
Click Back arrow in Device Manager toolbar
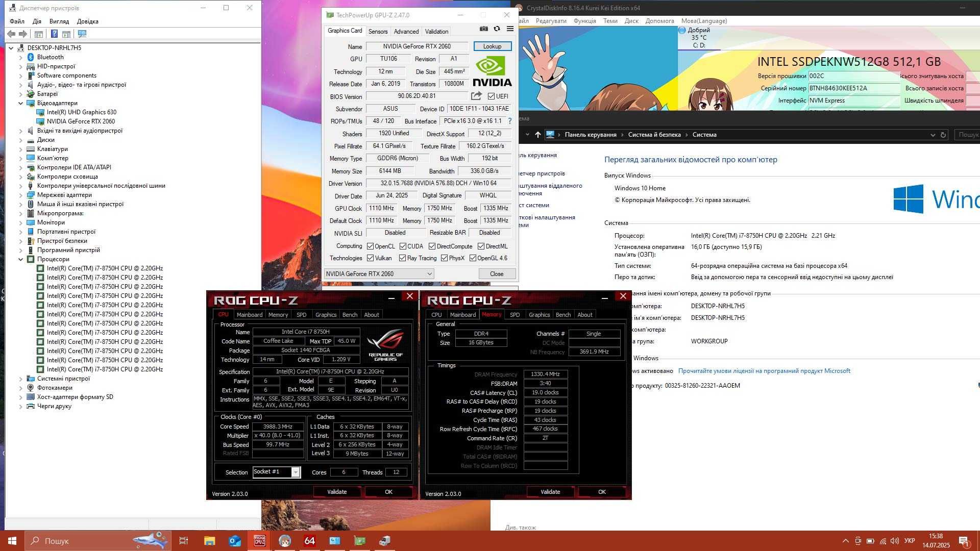(x=11, y=34)
